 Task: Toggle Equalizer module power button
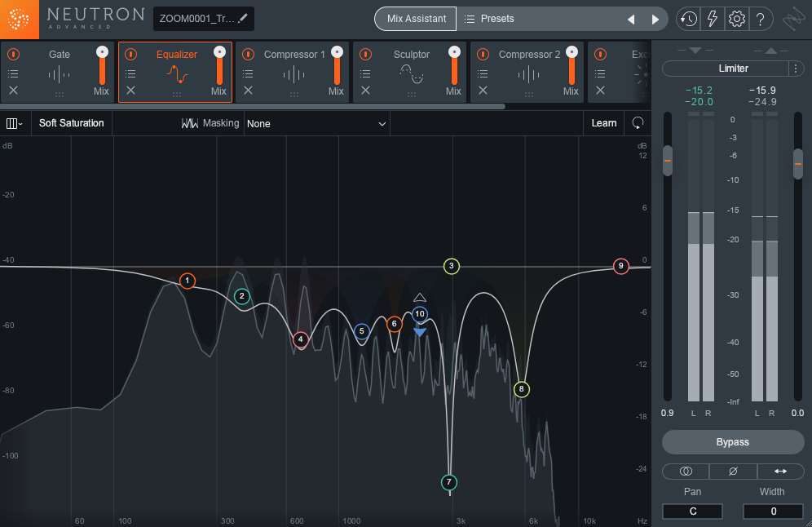(x=131, y=54)
